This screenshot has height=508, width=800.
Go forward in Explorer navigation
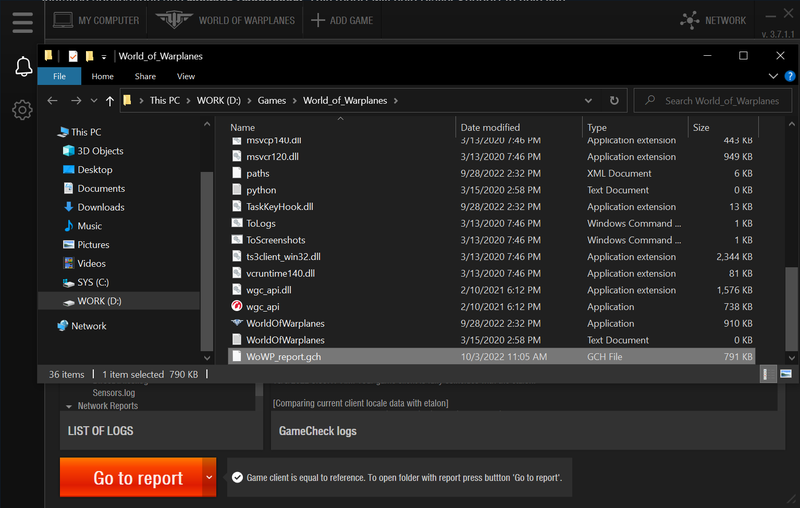pyautogui.click(x=76, y=100)
